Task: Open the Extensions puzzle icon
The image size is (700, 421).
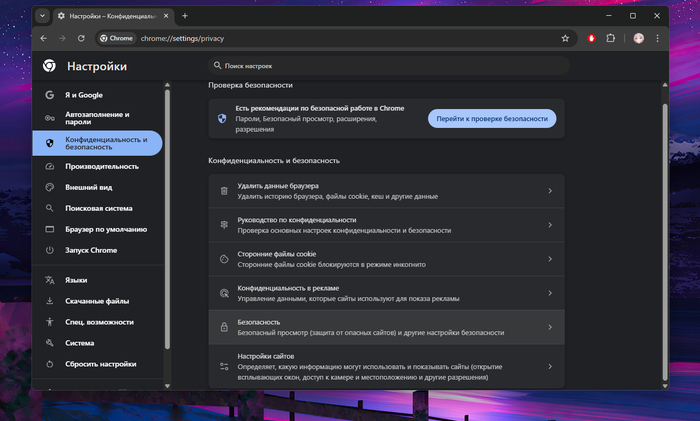Action: 612,38
